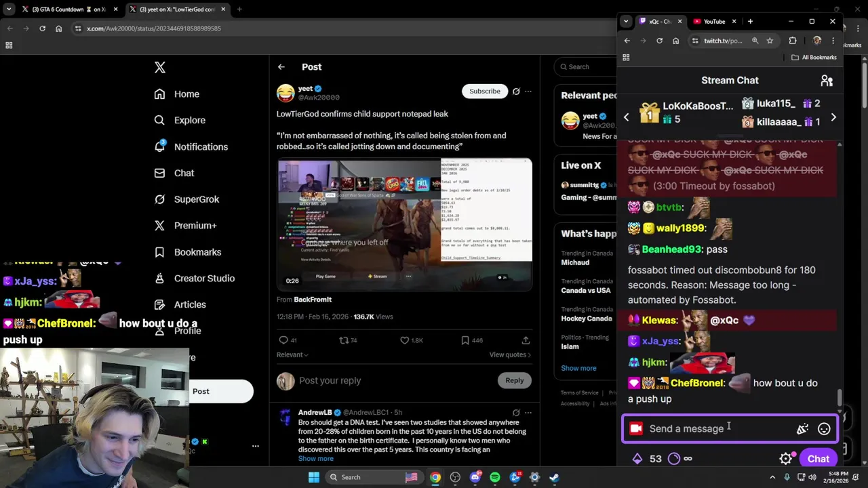The height and width of the screenshot is (488, 868).
Task: Open chat settings gear icon
Action: pos(786,459)
